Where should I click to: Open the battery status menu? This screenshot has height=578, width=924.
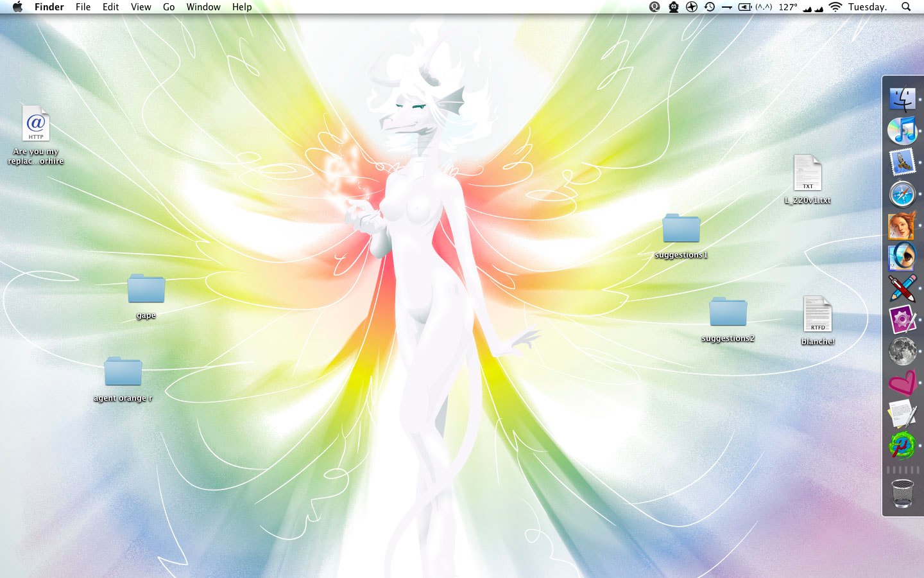coord(745,7)
